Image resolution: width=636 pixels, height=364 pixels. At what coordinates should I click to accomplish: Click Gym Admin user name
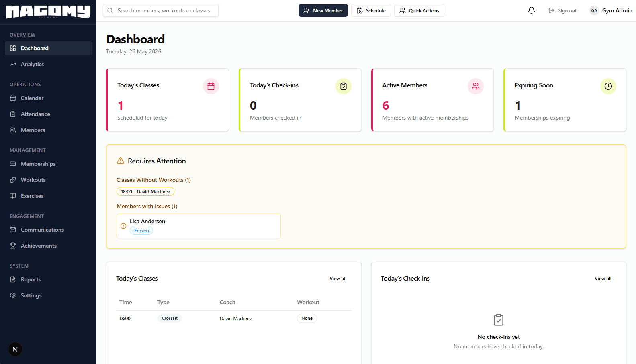click(617, 10)
